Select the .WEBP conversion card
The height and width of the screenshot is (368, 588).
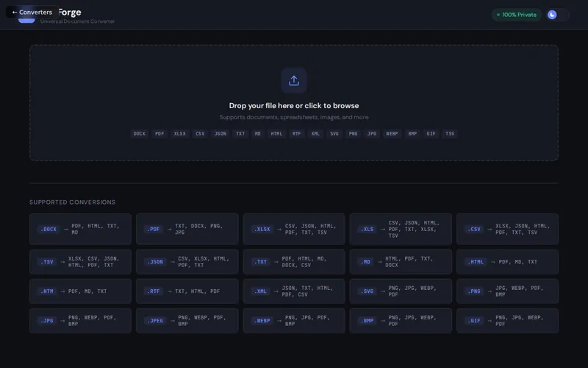point(294,321)
